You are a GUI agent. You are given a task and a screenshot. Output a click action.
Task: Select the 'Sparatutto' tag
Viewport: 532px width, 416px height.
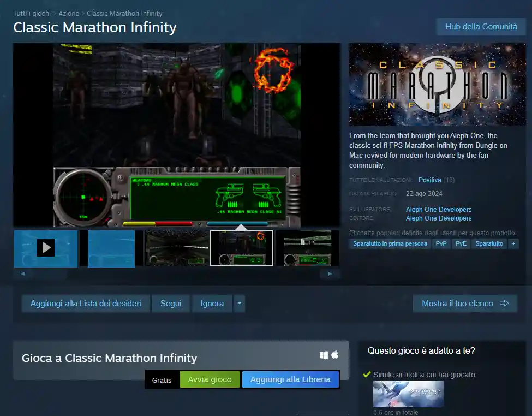tap(489, 244)
